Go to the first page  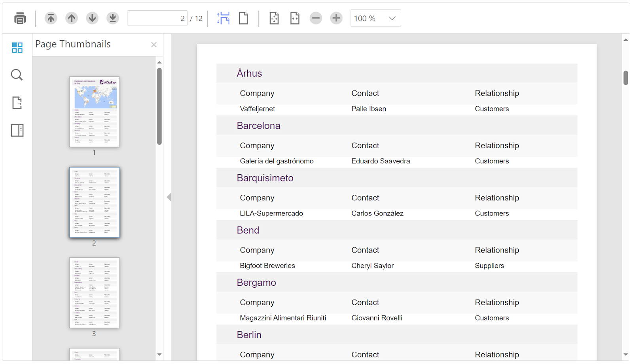click(x=51, y=18)
